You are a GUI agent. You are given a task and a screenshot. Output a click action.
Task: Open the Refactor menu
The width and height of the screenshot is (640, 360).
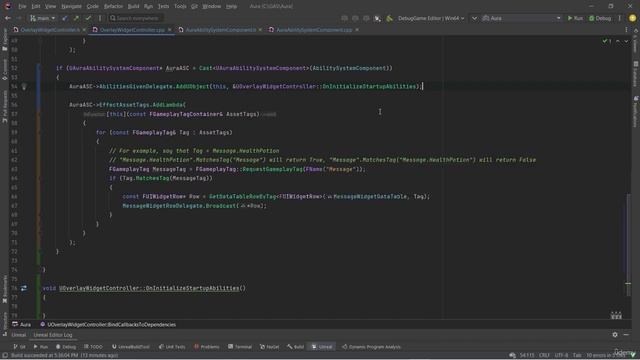113,6
